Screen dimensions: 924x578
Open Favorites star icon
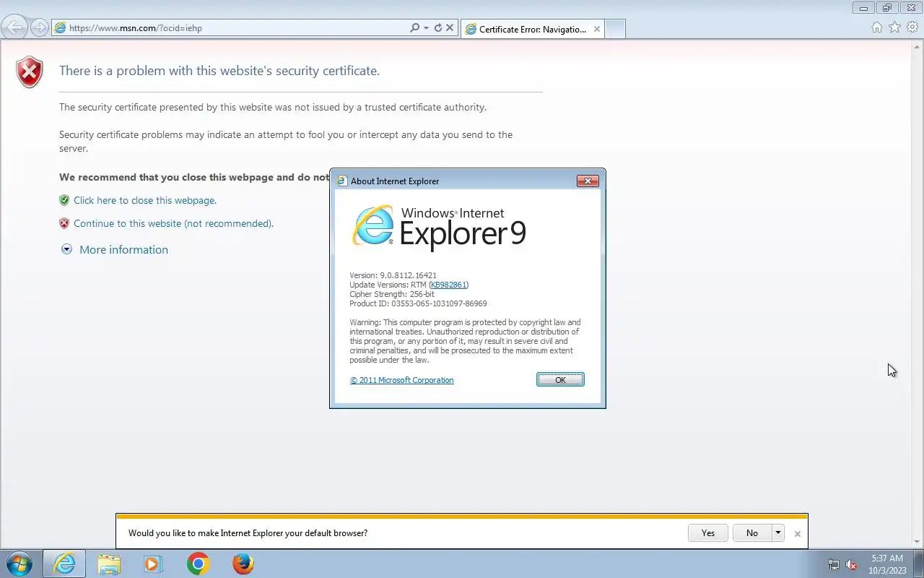point(894,27)
